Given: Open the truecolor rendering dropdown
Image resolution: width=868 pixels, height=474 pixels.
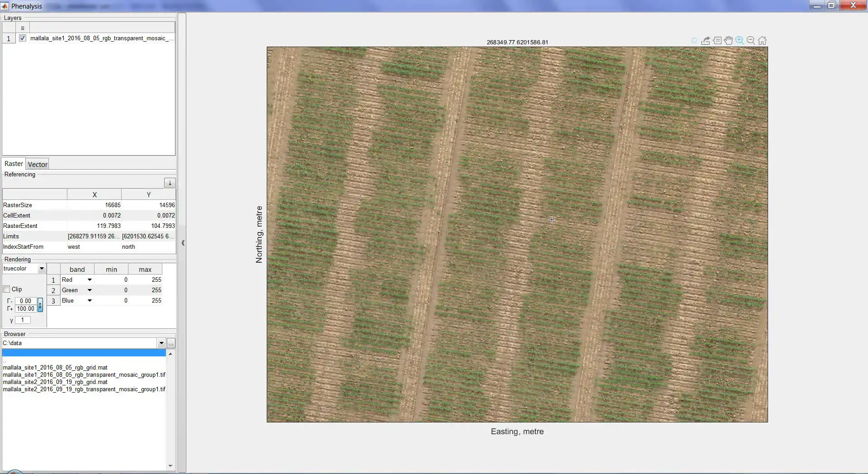Looking at the screenshot, I should click(x=42, y=269).
